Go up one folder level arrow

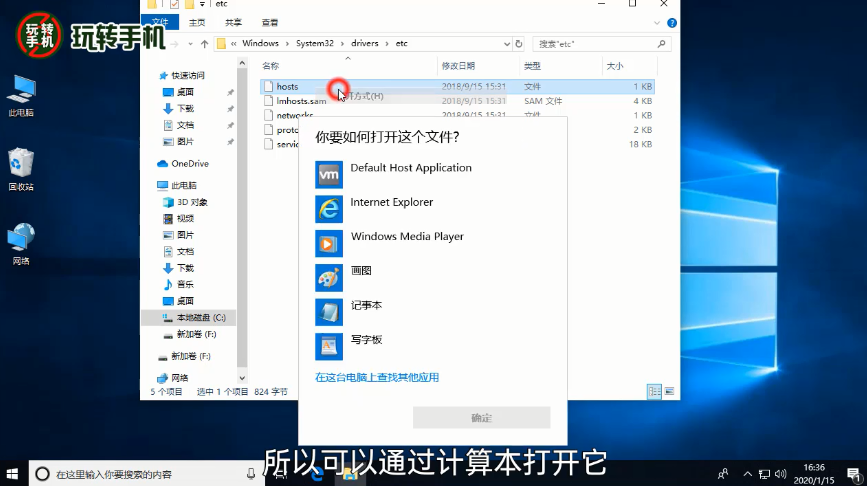point(205,44)
